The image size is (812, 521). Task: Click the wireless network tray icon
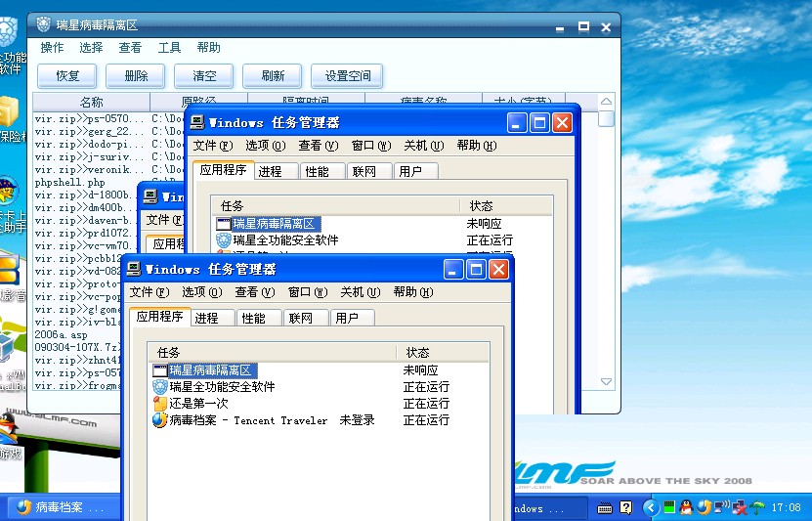click(722, 507)
